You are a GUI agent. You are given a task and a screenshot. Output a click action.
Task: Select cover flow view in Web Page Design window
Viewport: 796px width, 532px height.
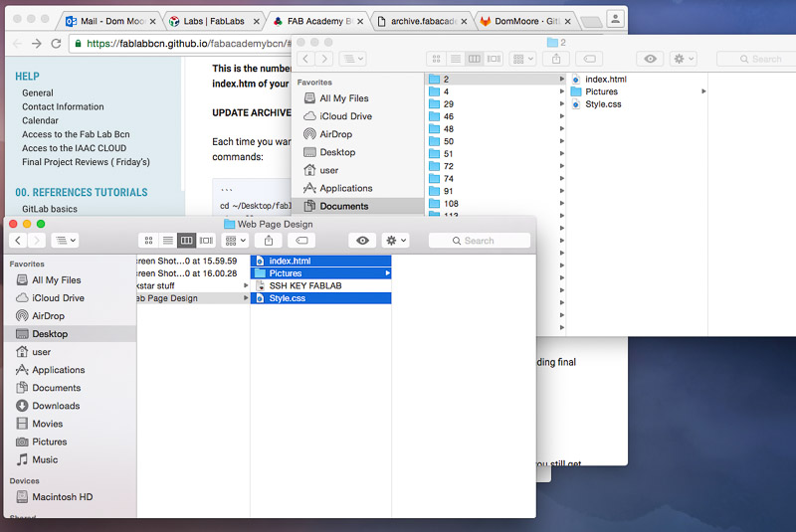coord(206,241)
